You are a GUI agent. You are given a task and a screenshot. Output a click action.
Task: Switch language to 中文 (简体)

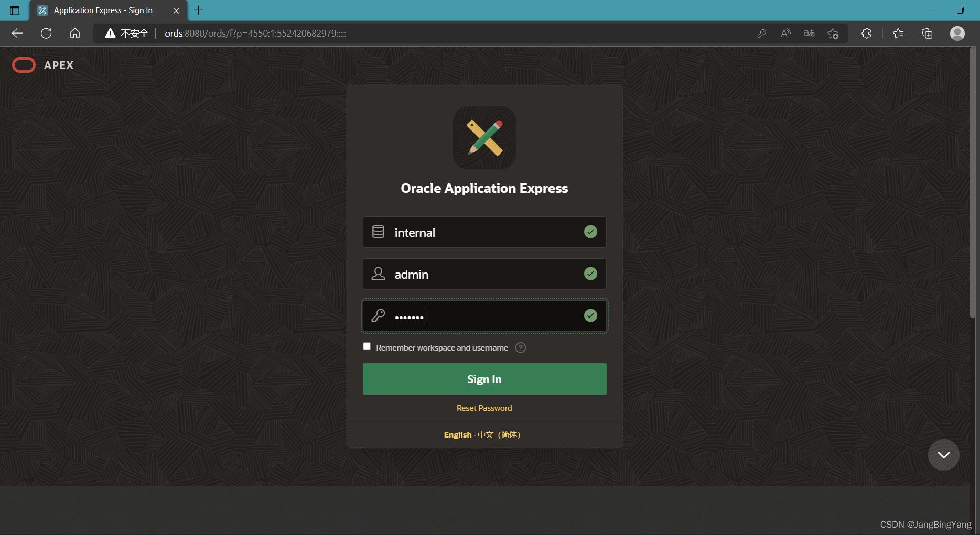point(499,435)
